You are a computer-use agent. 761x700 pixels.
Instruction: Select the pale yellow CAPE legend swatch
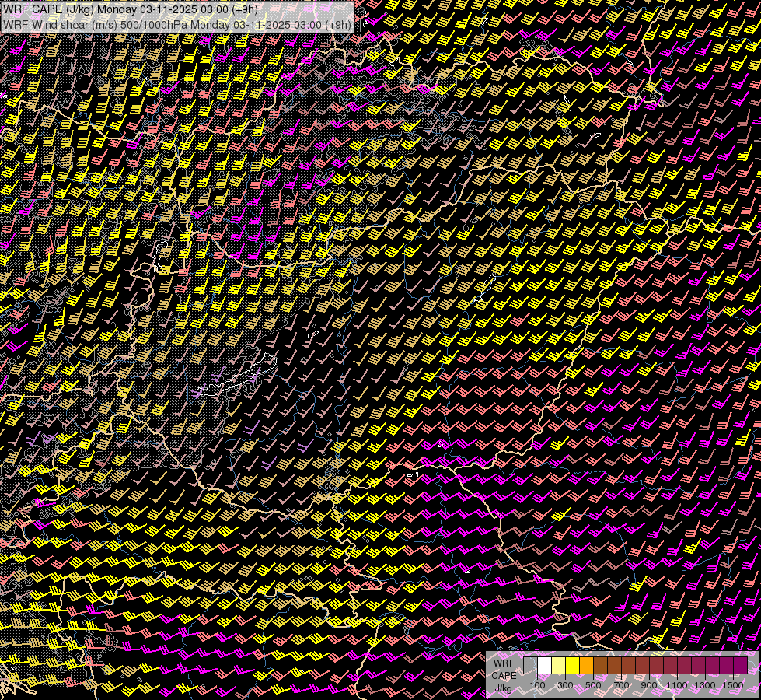558,666
